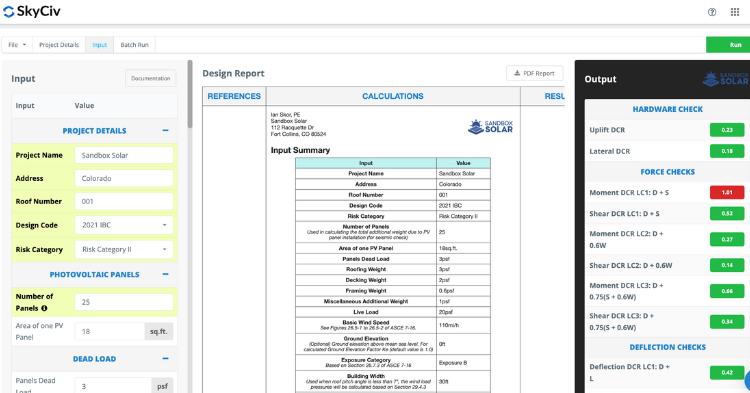
Task: Collapse the Dead Load section
Action: (165, 359)
